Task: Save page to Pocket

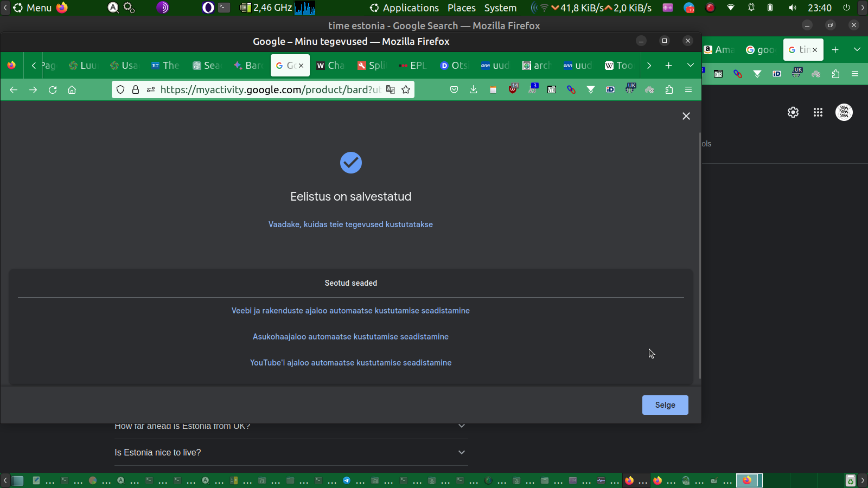Action: 454,90
